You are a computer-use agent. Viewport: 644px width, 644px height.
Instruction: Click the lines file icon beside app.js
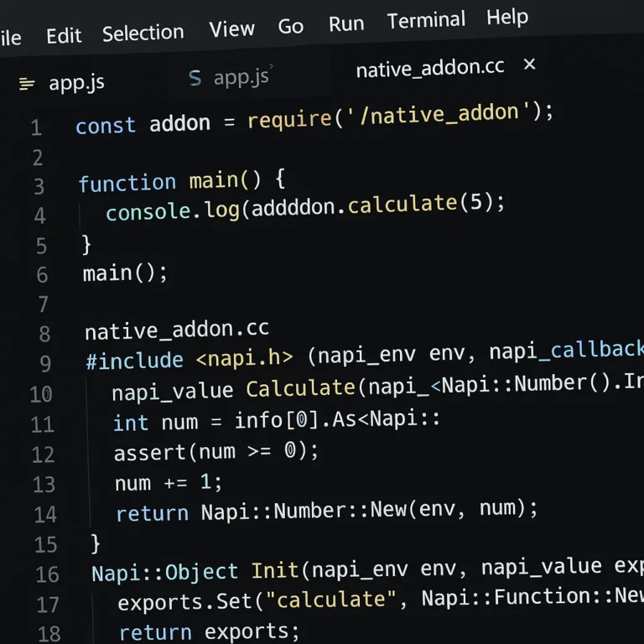click(27, 84)
